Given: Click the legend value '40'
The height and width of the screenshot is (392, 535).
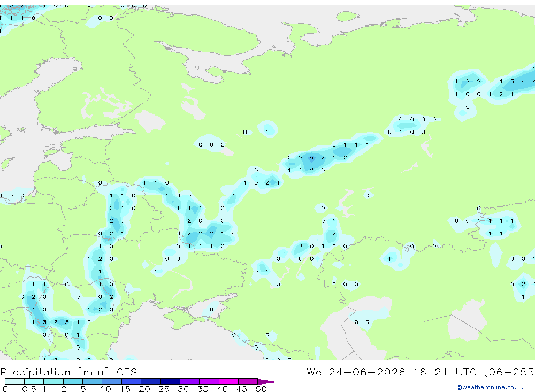Looking at the screenshot, I should click(222, 389).
